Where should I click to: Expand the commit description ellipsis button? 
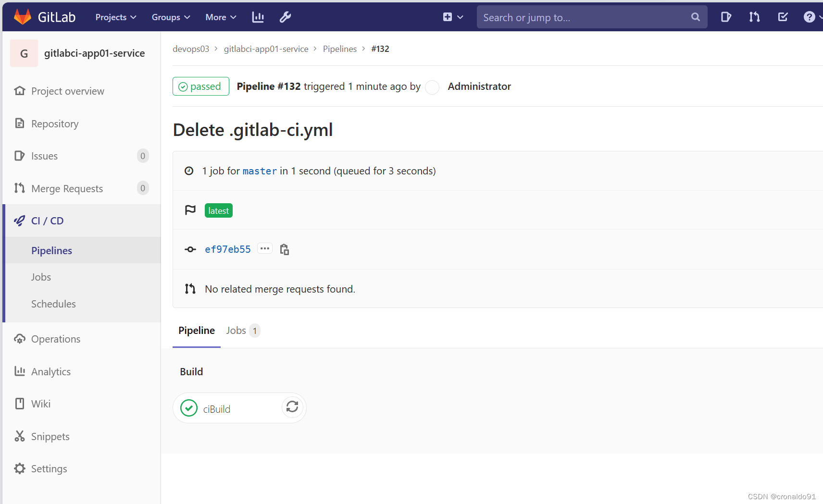tap(265, 248)
